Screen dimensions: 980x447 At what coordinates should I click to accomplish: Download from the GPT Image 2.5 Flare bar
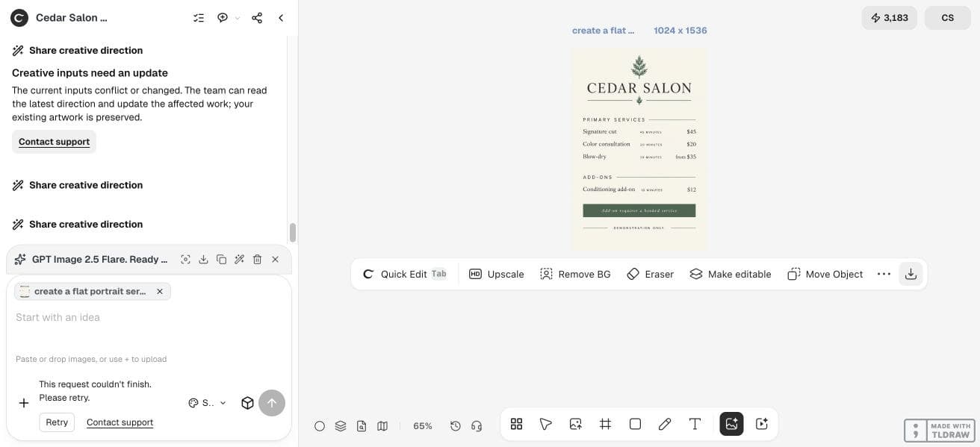[x=203, y=260]
